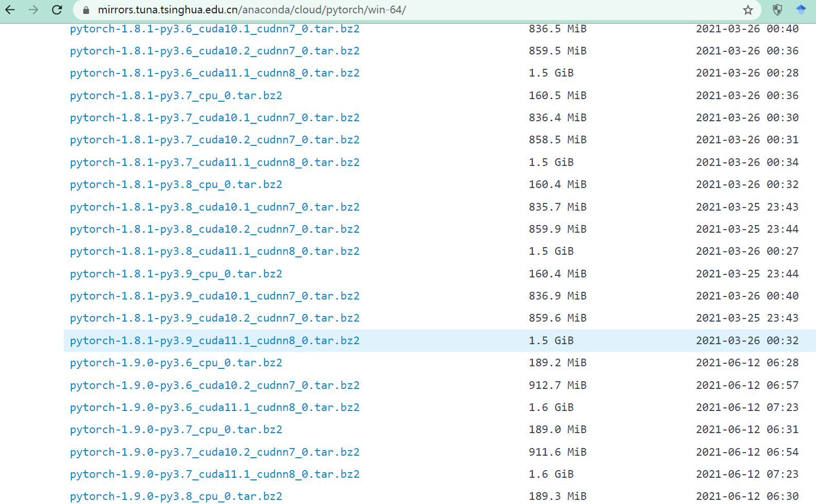The width and height of the screenshot is (816, 504).
Task: Bookmark this page with the star
Action: tap(748, 10)
